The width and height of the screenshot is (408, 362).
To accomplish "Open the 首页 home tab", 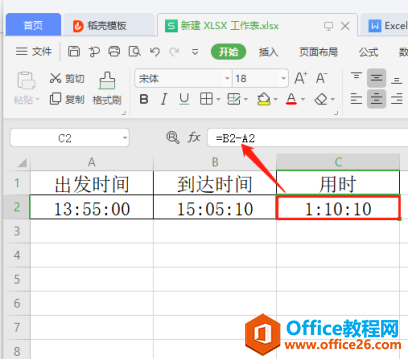I will coord(33,25).
